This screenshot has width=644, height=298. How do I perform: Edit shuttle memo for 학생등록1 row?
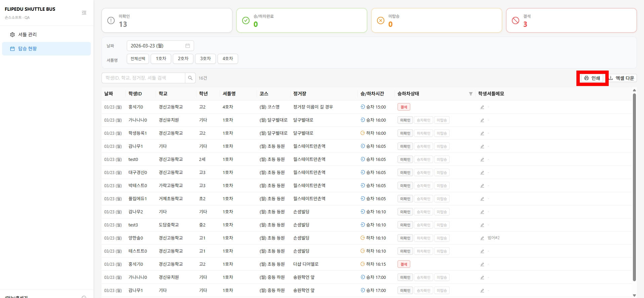coord(482,133)
